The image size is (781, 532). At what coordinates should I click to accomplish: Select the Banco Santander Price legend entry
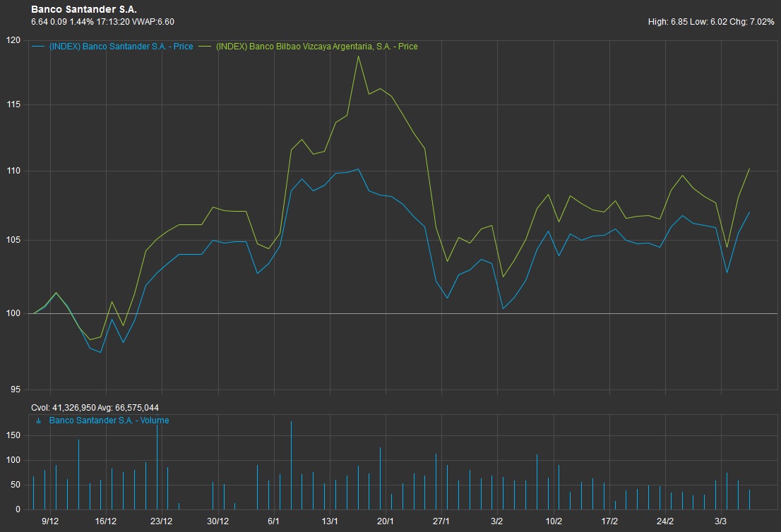(121, 47)
